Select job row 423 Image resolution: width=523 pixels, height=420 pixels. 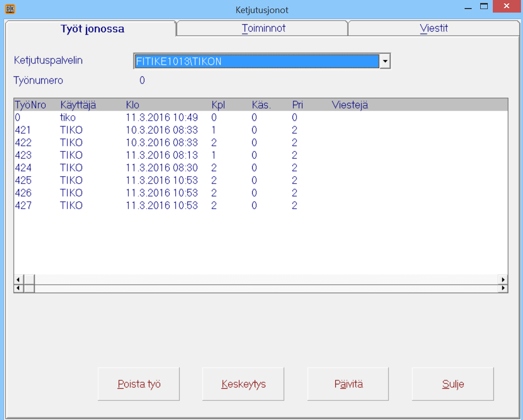tap(261, 155)
